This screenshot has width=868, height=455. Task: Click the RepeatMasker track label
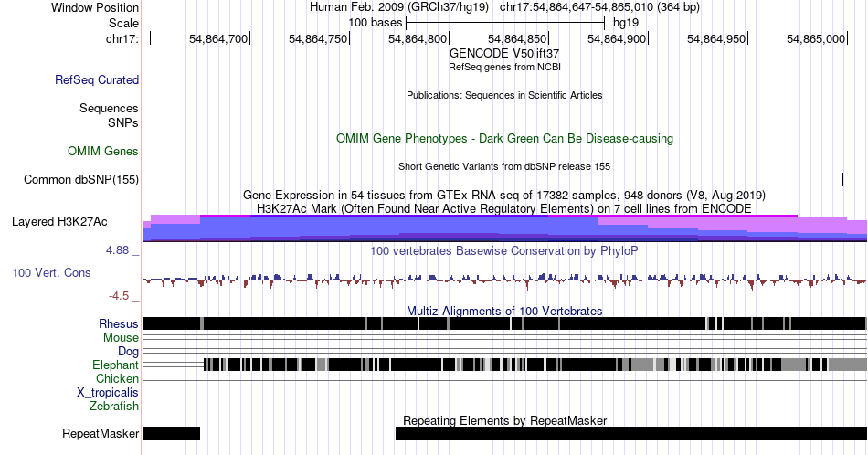(101, 433)
